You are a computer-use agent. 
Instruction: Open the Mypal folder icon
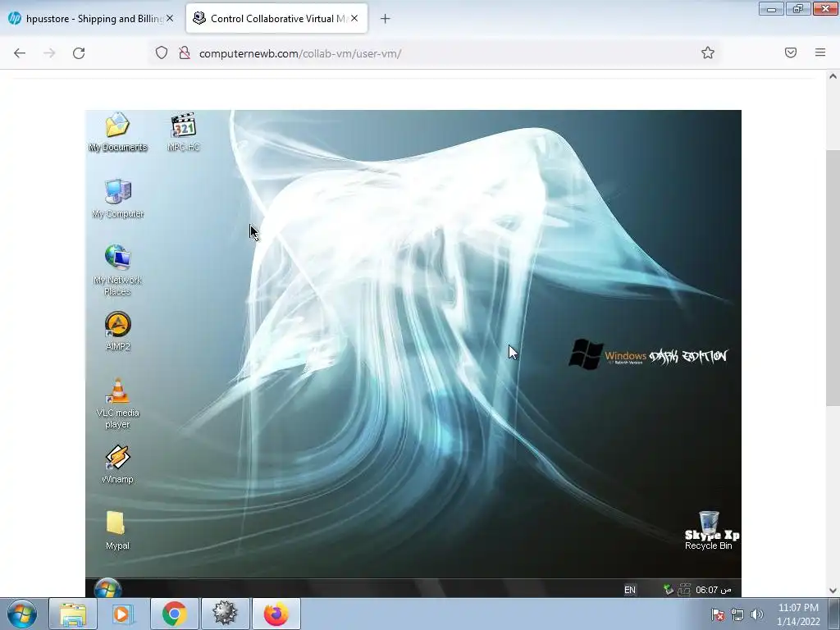pos(117,531)
